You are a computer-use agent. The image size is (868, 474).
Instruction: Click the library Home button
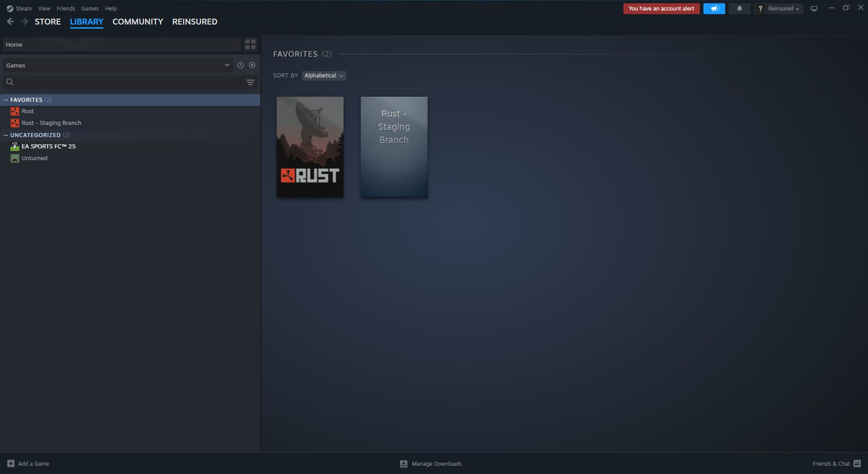[x=121, y=45]
